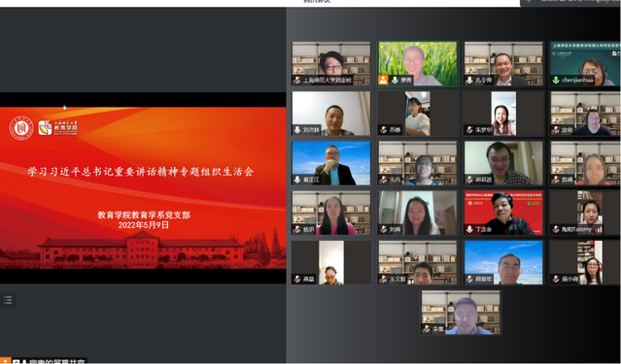Click the muted mic icon beside 苏娜

tap(383, 130)
